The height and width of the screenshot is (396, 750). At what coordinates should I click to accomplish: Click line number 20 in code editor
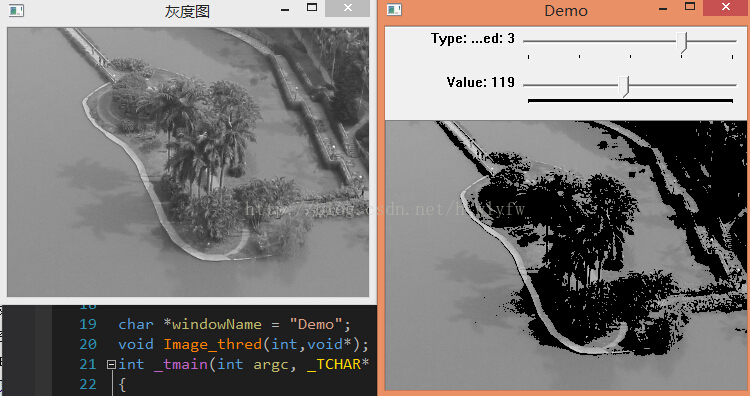pyautogui.click(x=88, y=344)
